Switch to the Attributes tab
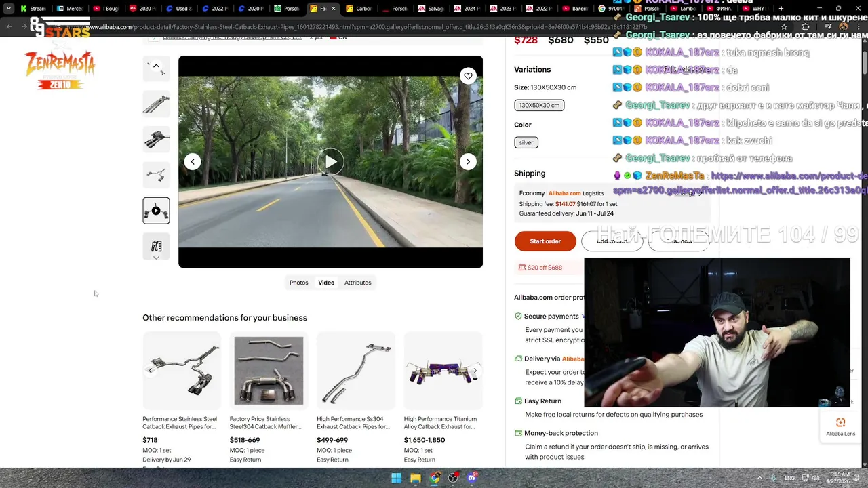Viewport: 868px width, 488px height. pos(357,283)
